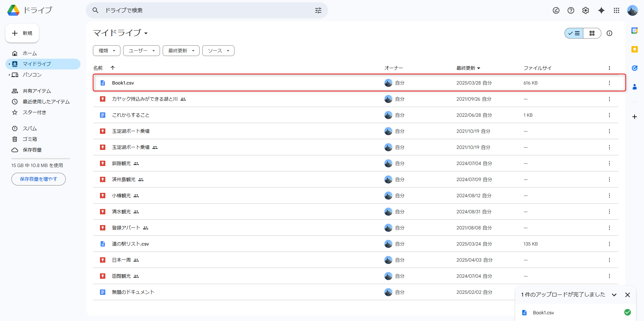
Task: Open advanced search filter options icon
Action: click(x=318, y=10)
